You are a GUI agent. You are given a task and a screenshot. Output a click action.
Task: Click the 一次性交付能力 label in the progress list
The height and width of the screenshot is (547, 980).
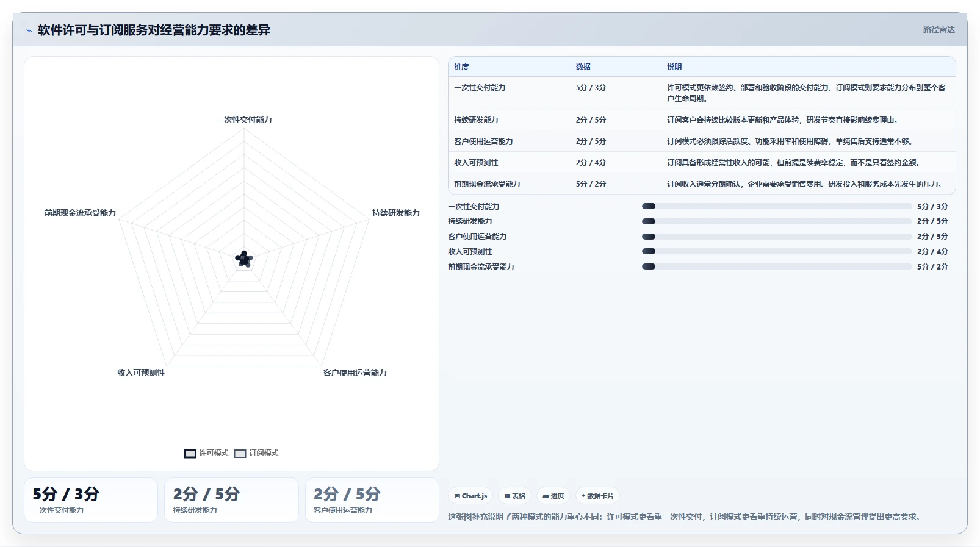click(474, 207)
